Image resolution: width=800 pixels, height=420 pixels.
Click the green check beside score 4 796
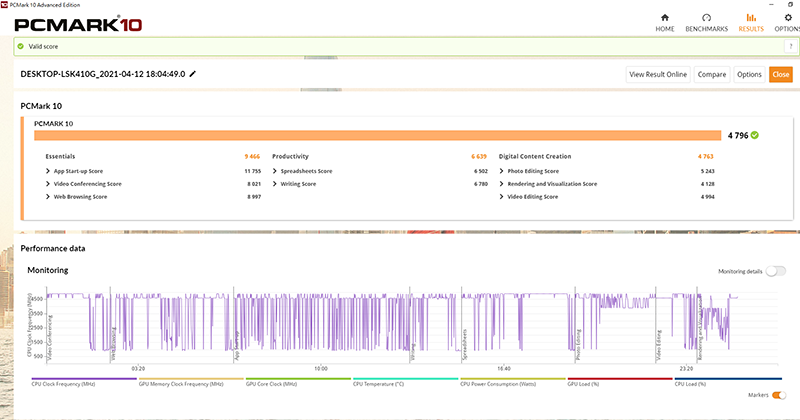[755, 135]
